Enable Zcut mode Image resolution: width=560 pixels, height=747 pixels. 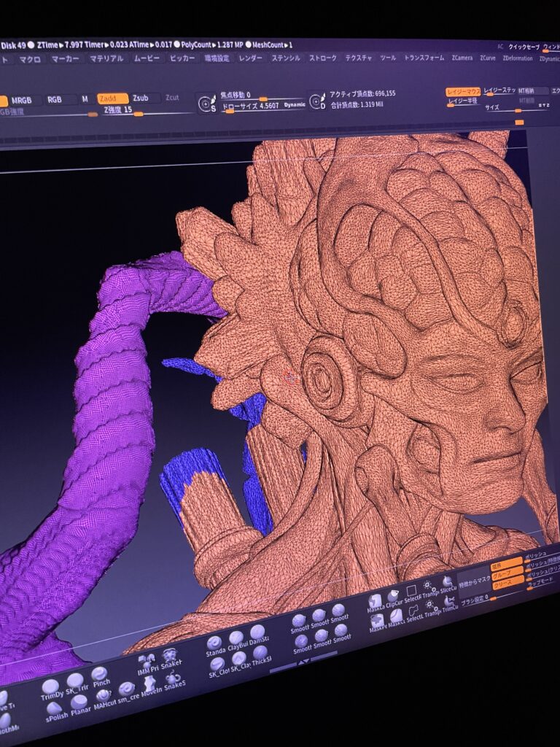(172, 97)
